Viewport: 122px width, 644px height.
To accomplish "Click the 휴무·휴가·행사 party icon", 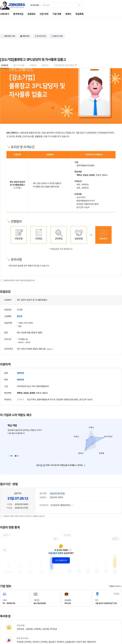I will [x=9, y=640].
